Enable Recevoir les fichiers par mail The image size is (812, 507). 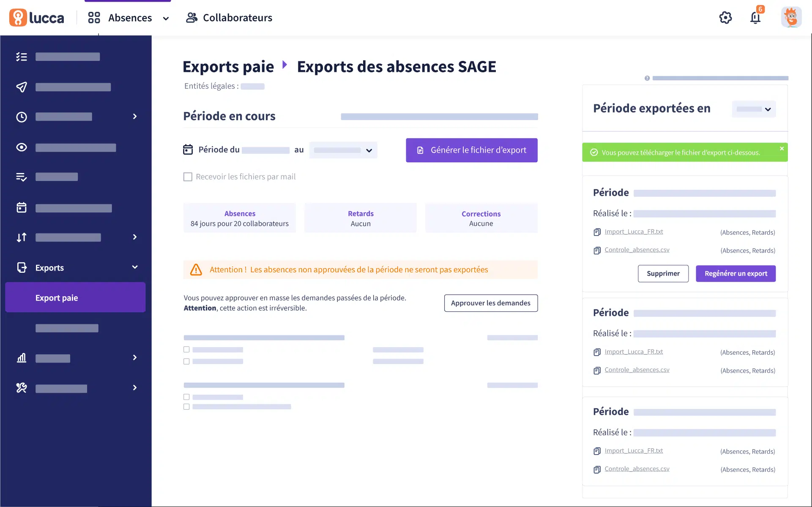point(188,177)
